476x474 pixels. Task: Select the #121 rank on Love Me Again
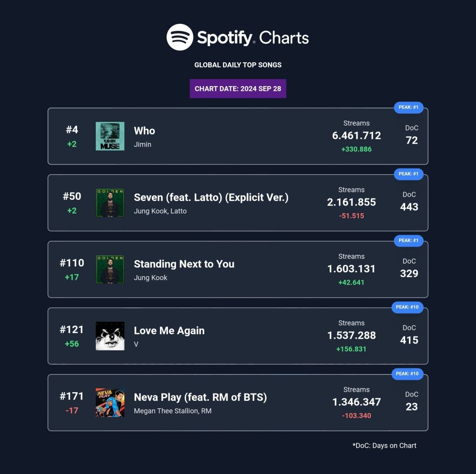tap(72, 329)
